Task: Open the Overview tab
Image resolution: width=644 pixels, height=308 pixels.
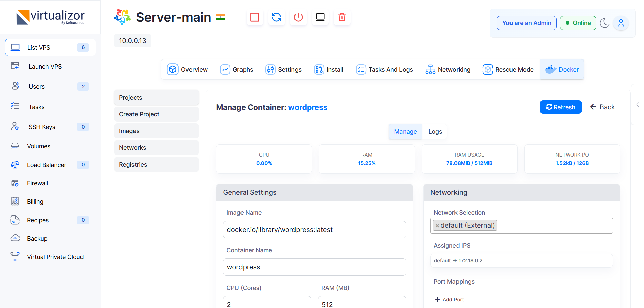Action: (187, 69)
